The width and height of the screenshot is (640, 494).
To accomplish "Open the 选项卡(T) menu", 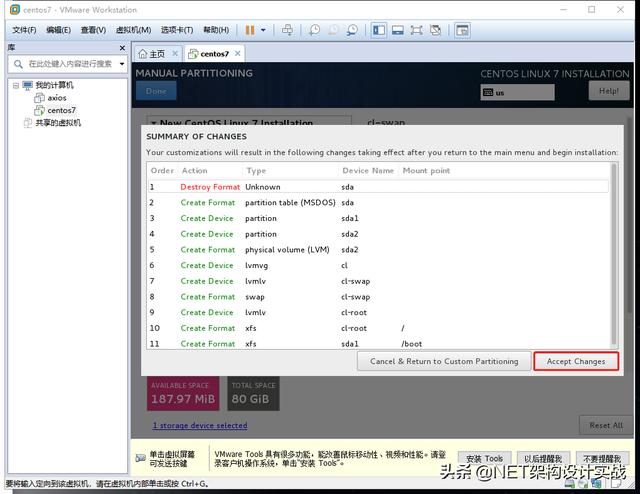I will coord(177,30).
